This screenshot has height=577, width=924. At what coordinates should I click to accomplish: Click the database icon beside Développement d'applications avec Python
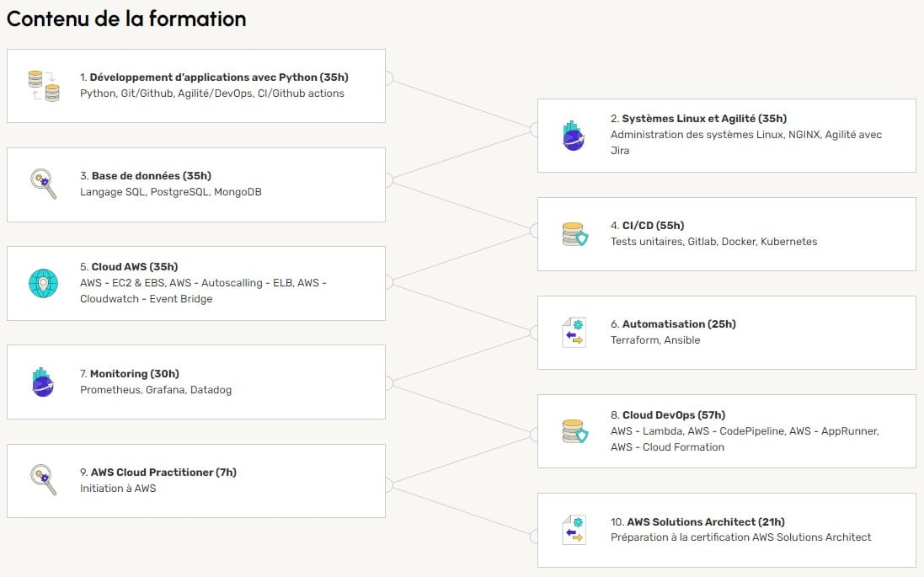click(44, 86)
